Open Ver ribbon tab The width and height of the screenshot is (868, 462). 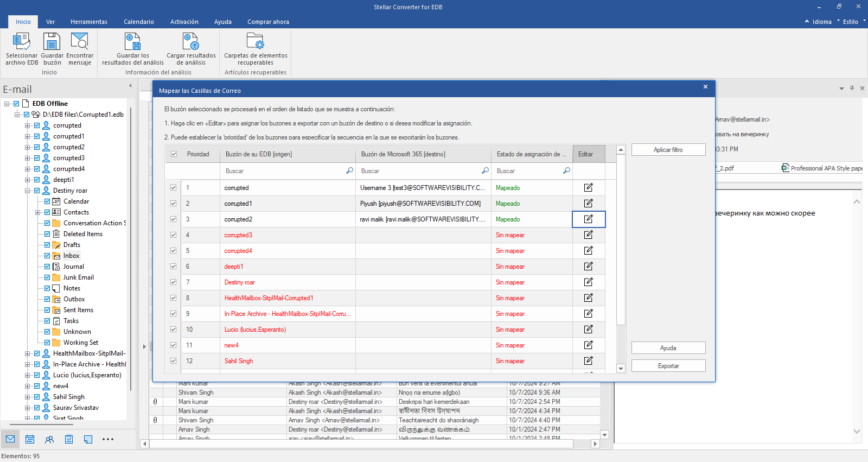point(50,22)
